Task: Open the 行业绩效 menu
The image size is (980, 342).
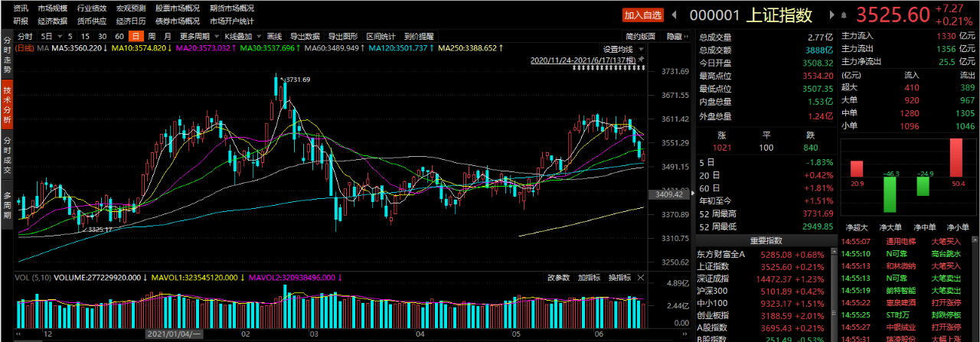Action: click(x=92, y=8)
